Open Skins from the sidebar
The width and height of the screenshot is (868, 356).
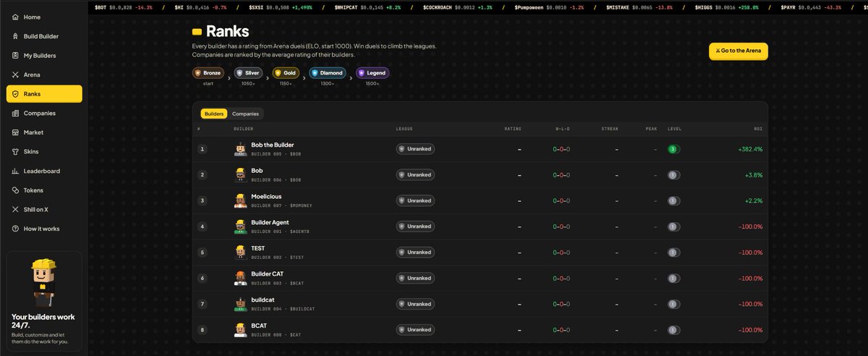(x=44, y=152)
